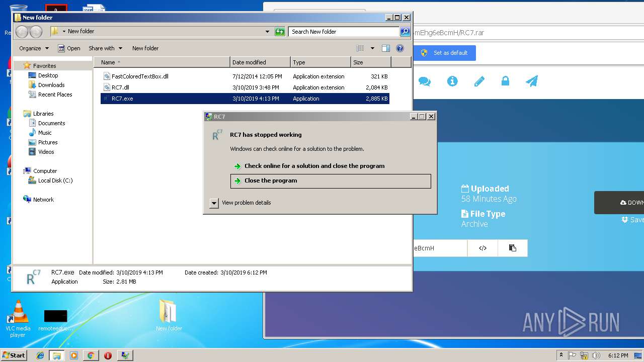Sort by the Size column header
This screenshot has width=644, height=362.
[x=371, y=62]
